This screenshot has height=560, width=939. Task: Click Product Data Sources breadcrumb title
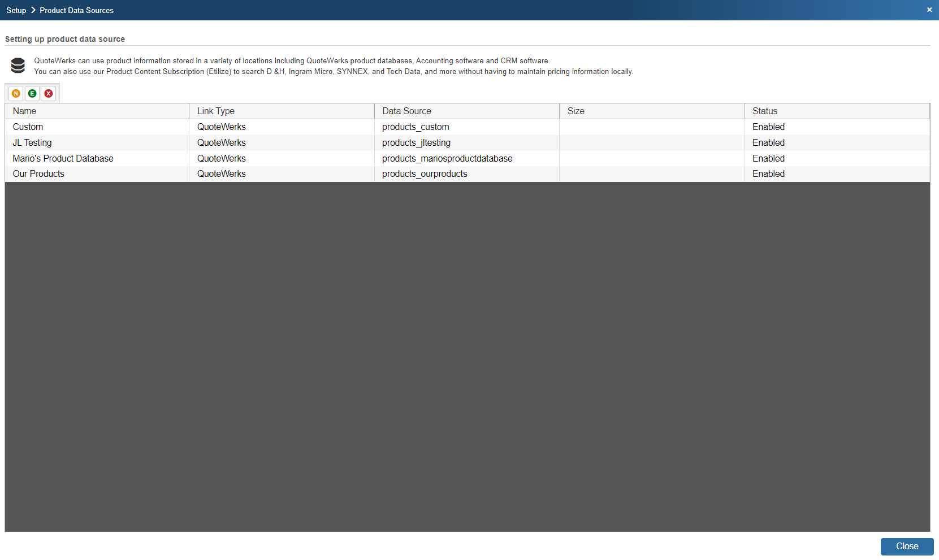(x=76, y=10)
